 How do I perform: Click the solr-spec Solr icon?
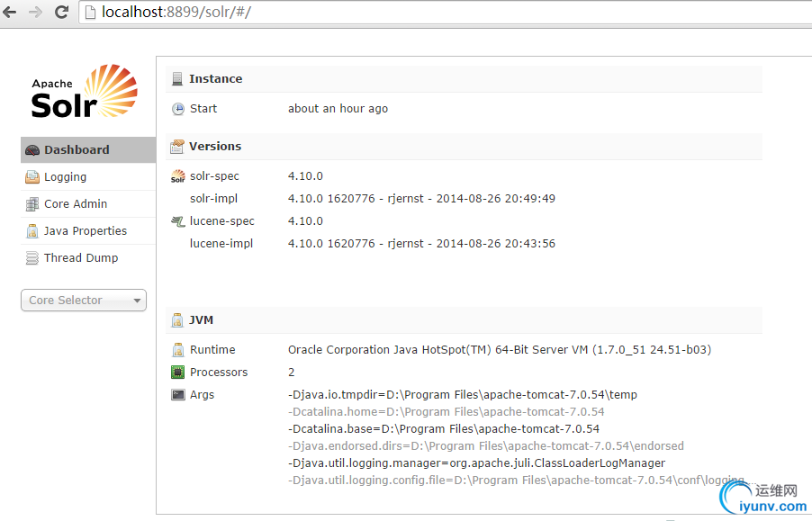[x=177, y=175]
